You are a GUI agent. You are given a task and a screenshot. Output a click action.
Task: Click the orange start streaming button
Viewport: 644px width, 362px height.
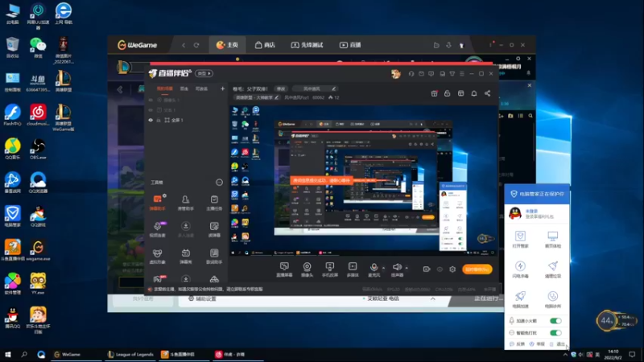coord(477,269)
